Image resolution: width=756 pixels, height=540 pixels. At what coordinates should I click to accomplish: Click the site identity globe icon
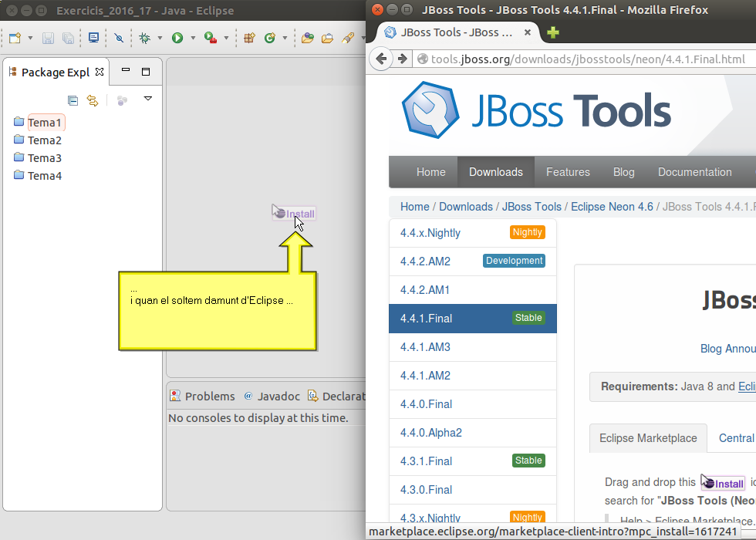click(423, 59)
